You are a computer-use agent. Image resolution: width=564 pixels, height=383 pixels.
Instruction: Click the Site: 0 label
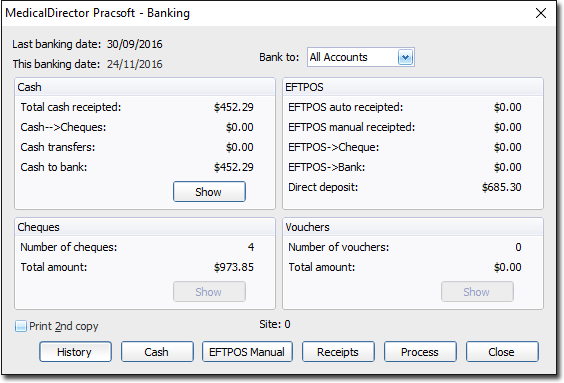coord(274,324)
